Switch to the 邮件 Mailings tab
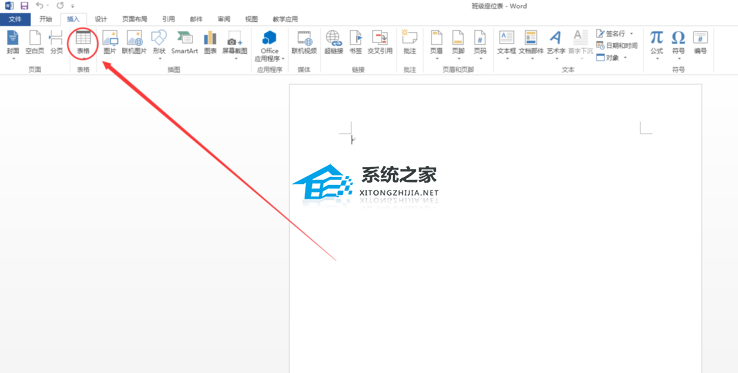The width and height of the screenshot is (738, 373). pyautogui.click(x=196, y=19)
